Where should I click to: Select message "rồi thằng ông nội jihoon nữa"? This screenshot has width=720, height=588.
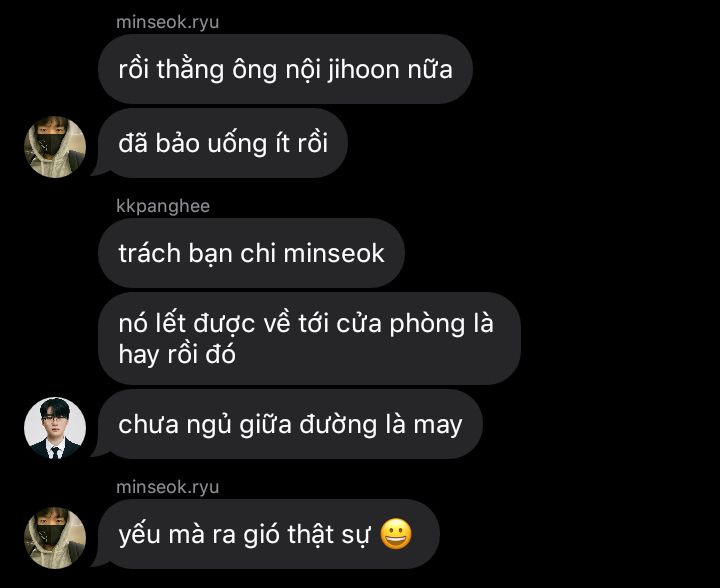(x=285, y=69)
